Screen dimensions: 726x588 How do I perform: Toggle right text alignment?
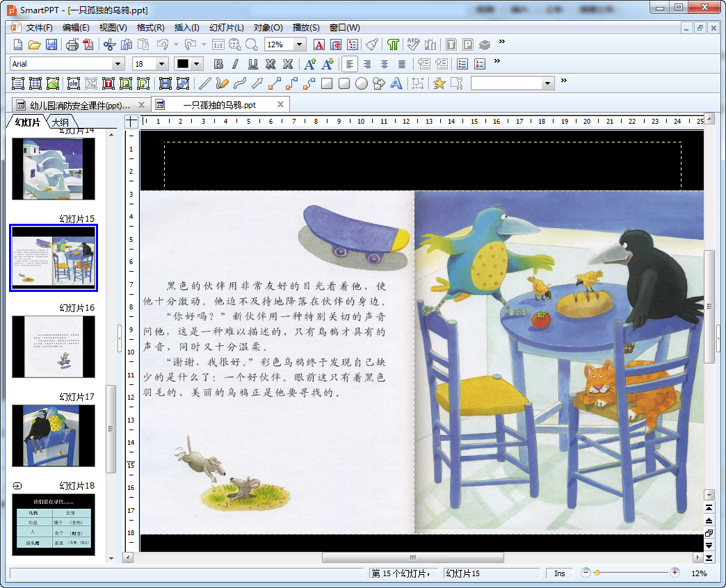click(x=367, y=64)
